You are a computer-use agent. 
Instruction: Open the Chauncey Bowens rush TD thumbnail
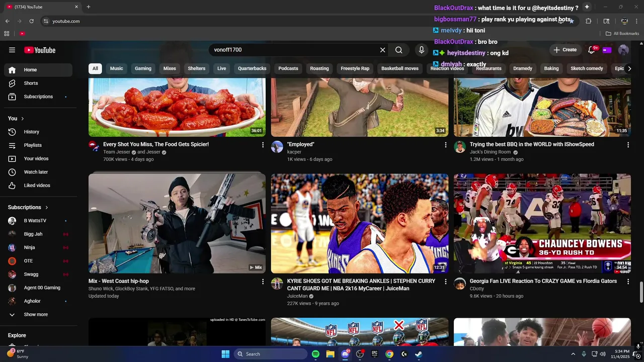click(x=542, y=223)
